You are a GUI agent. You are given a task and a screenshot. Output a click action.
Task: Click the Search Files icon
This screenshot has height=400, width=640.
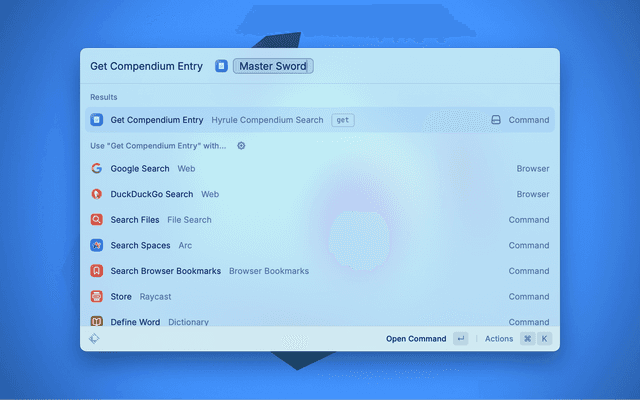coord(97,220)
